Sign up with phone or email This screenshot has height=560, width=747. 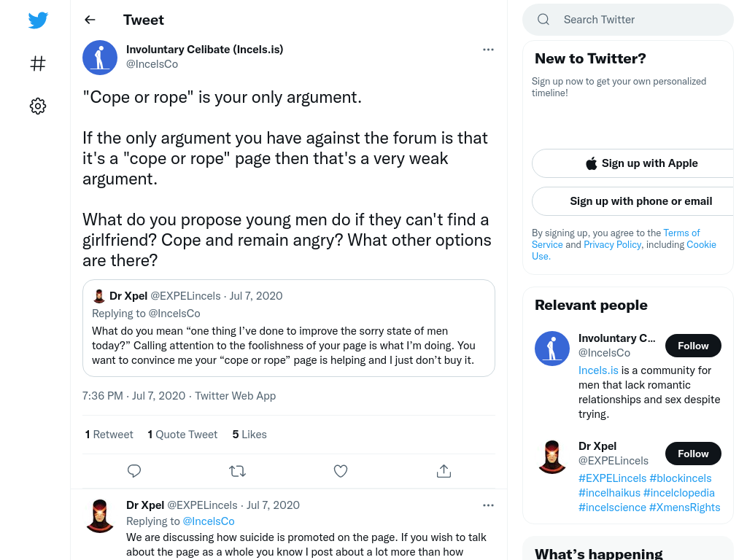coord(638,201)
